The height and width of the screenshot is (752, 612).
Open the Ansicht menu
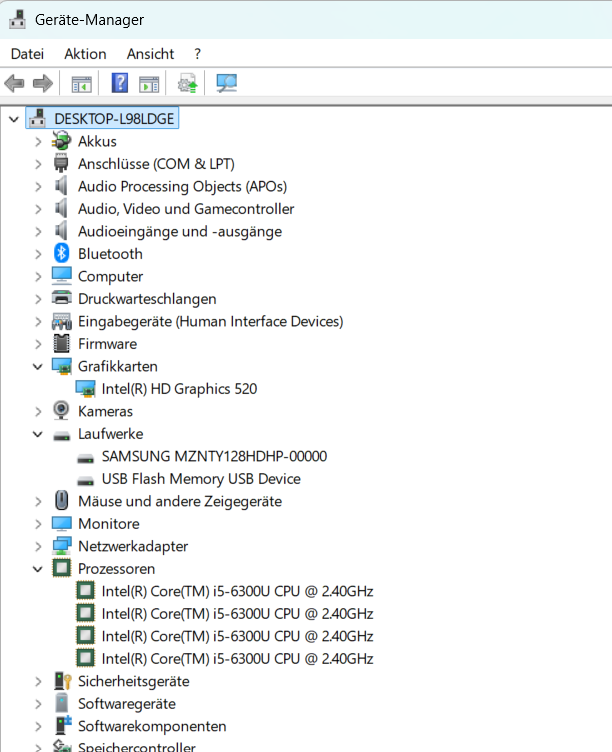point(150,54)
